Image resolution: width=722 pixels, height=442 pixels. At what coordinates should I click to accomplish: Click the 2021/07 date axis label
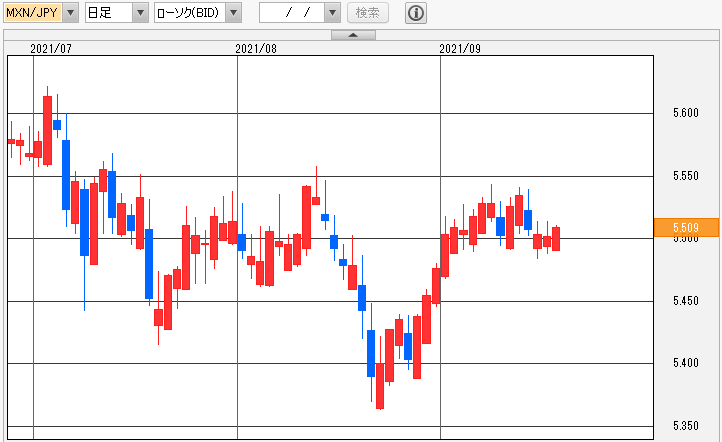coord(51,49)
